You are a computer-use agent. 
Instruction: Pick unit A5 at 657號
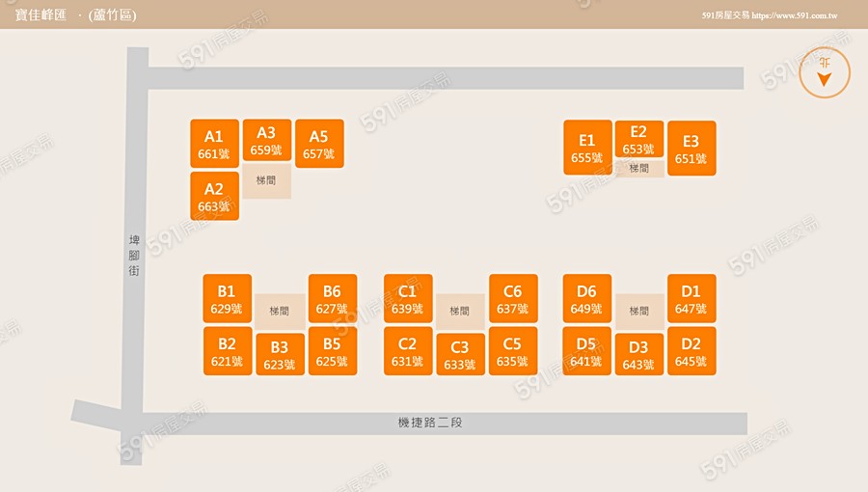318,145
